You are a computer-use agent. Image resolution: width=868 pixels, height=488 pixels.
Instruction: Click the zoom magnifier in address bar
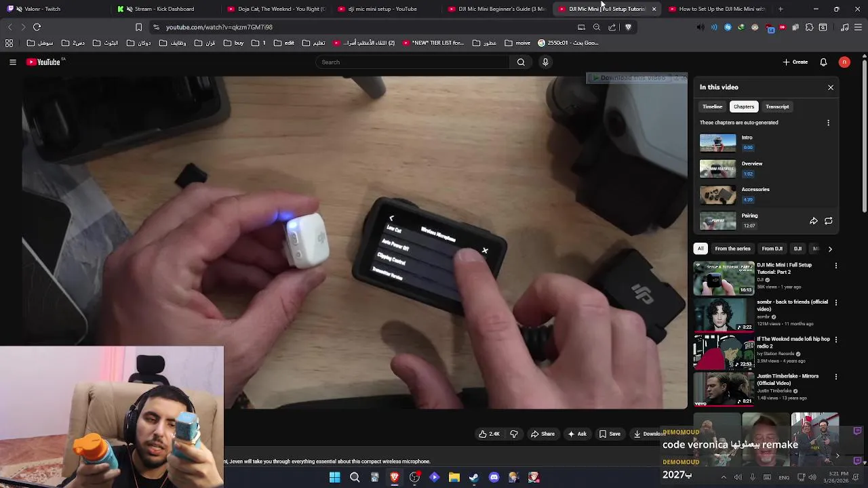click(597, 27)
